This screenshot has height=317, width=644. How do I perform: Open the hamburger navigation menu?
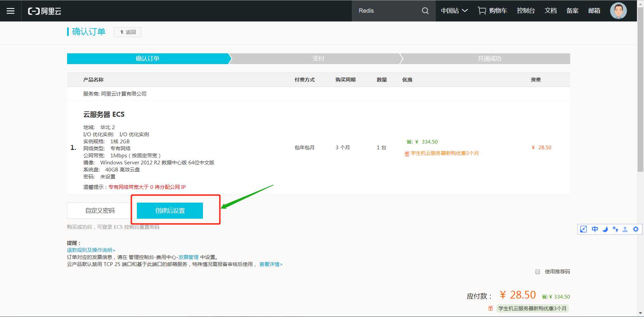10,11
